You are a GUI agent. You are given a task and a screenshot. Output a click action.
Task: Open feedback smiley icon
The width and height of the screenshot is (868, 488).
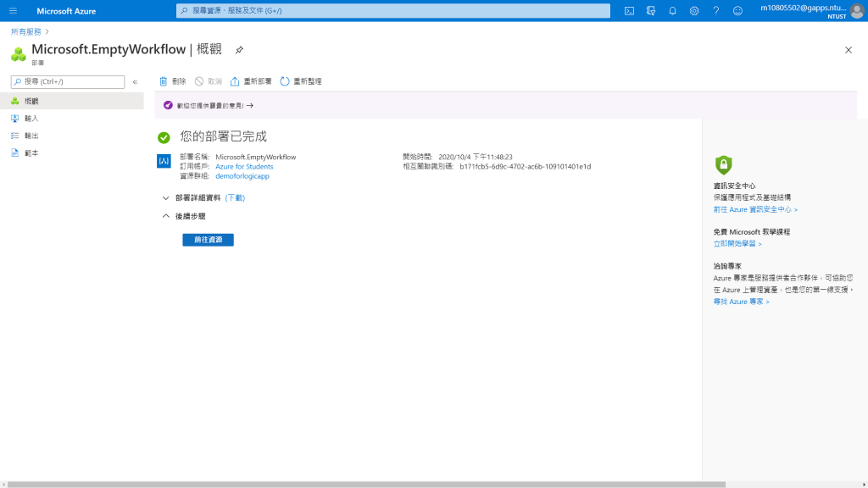[x=737, y=10]
